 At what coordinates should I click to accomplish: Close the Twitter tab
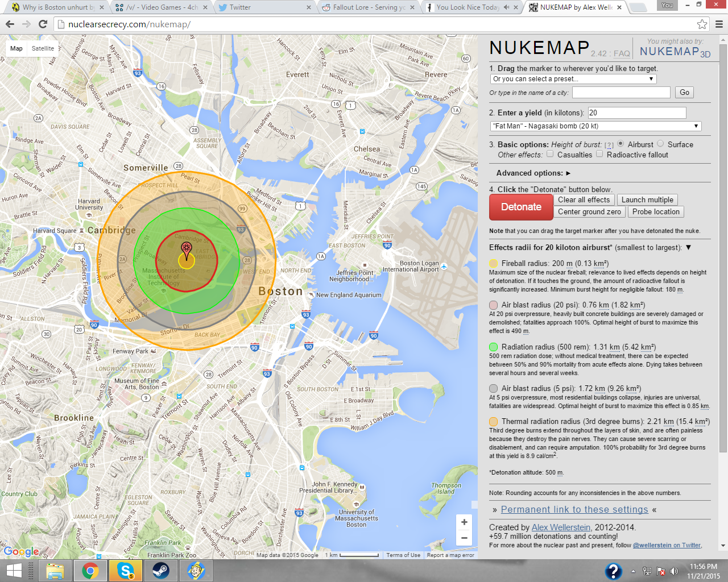click(309, 7)
